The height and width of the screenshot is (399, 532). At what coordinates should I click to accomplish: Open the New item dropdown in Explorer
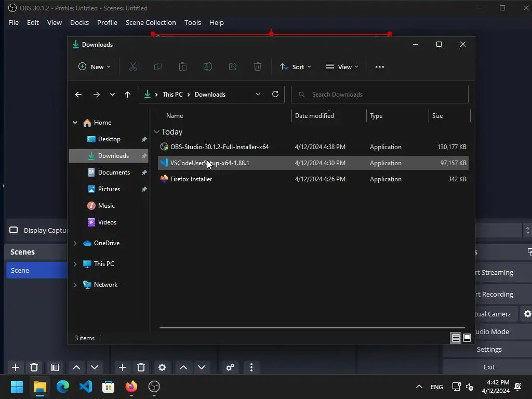tap(95, 67)
